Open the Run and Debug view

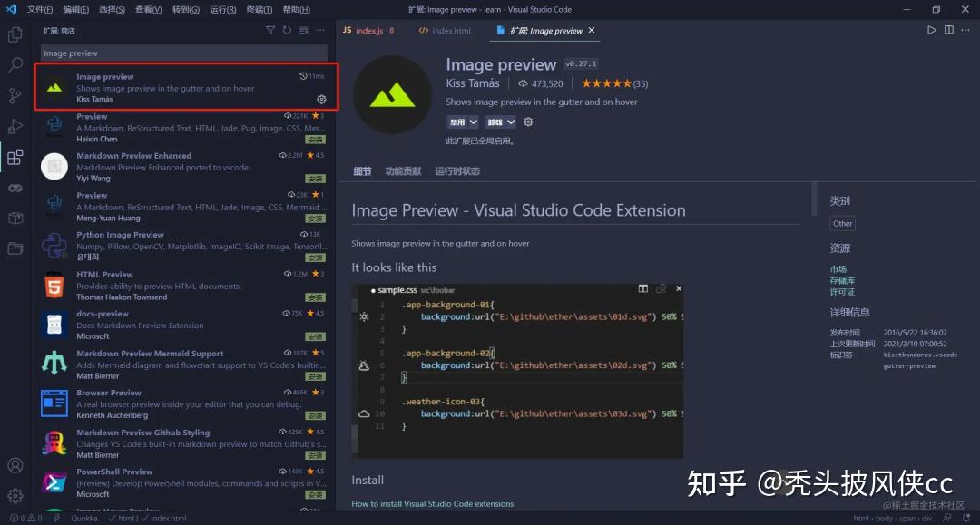(15, 126)
